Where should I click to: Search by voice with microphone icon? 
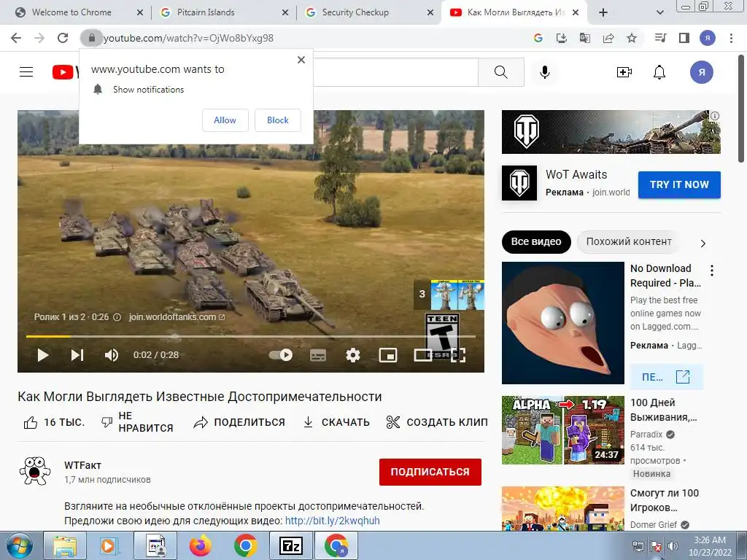tap(545, 72)
